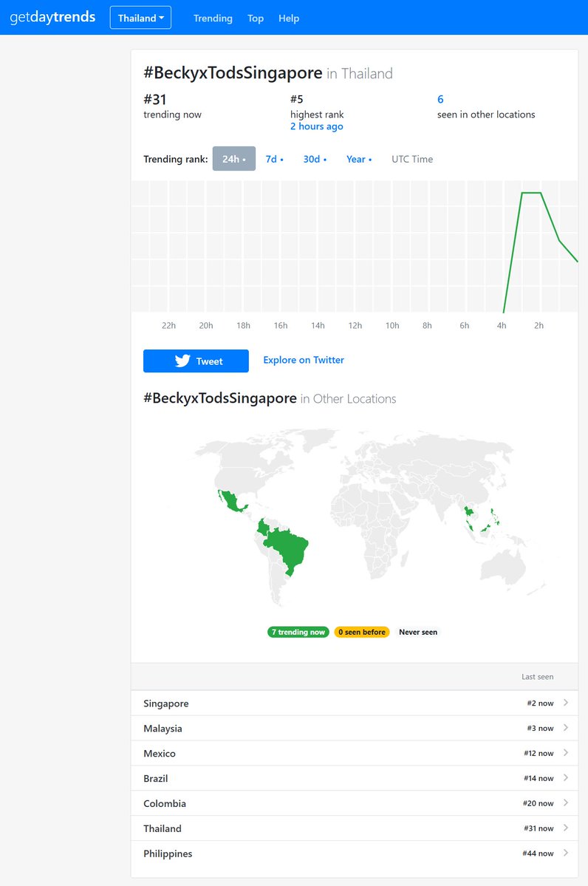This screenshot has height=886, width=588.
Task: Click the Last seen column header
Action: [x=537, y=677]
